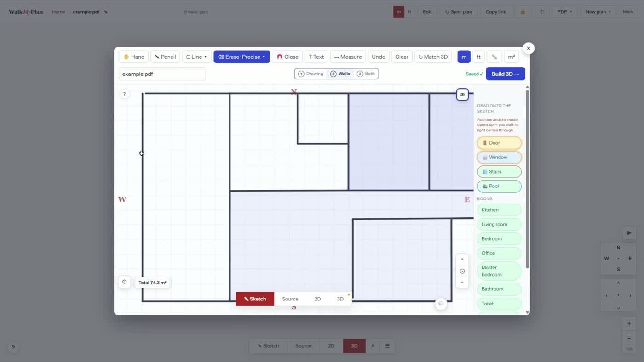Viewport: 644px width, 362px height.
Task: Toggle the m² area display
Action: pos(511,57)
